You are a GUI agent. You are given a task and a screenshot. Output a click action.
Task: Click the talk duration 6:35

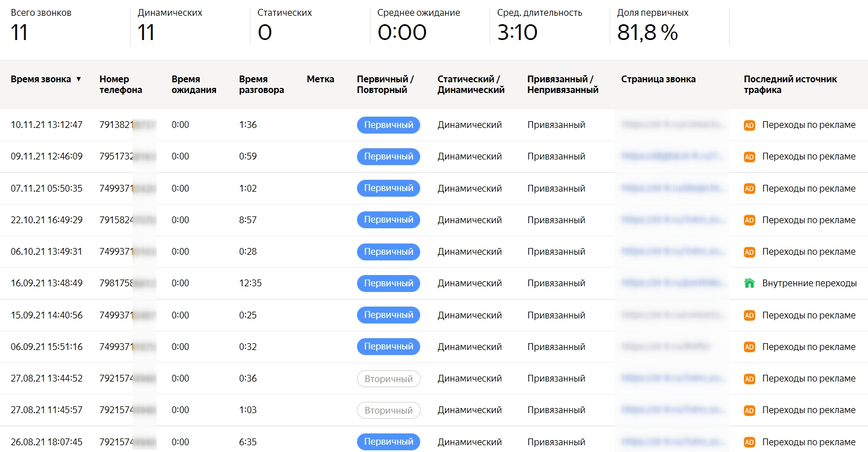pyautogui.click(x=248, y=442)
